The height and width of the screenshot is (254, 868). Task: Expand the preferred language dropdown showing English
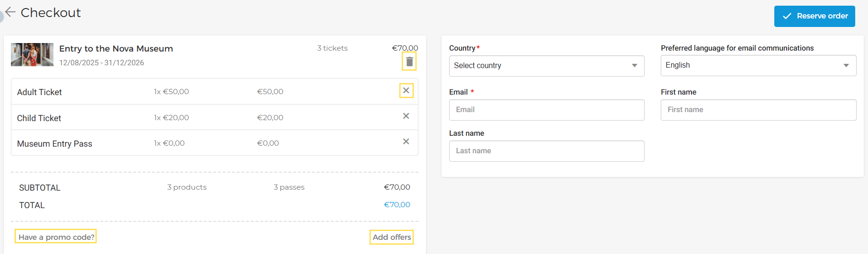click(x=758, y=65)
